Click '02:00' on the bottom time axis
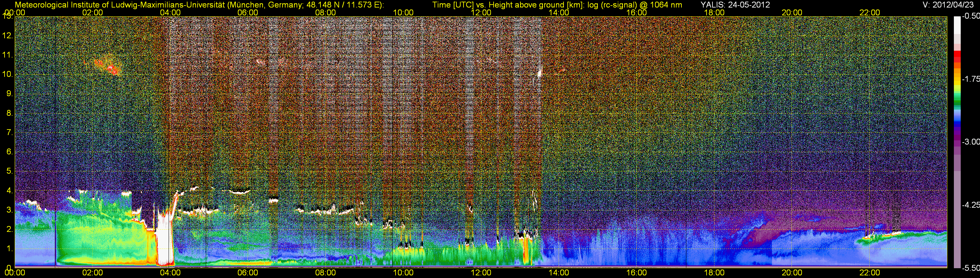Viewport: 980px width, 278px height. point(92,273)
